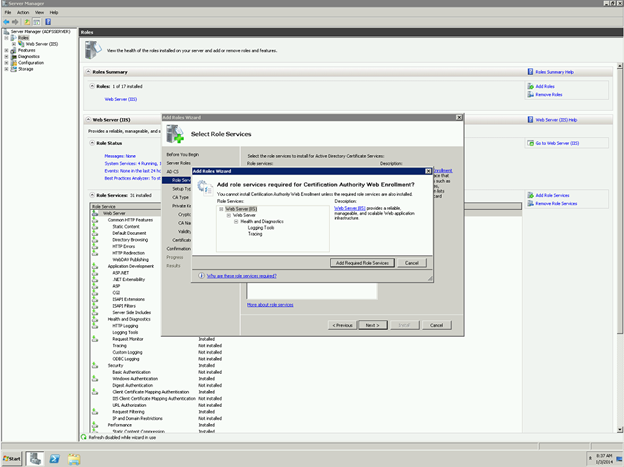Screen dimensions: 624x467
Task: Select the Web Server (IIS) tree icon
Action: 21,44
